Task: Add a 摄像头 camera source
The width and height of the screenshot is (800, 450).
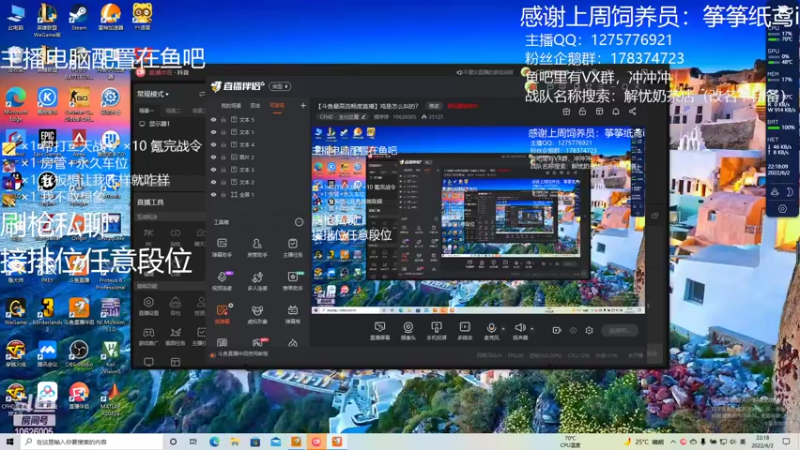Action: point(408,331)
